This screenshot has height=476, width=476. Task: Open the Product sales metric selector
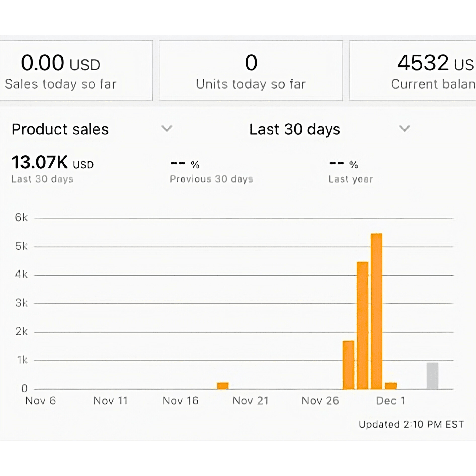pos(60,129)
